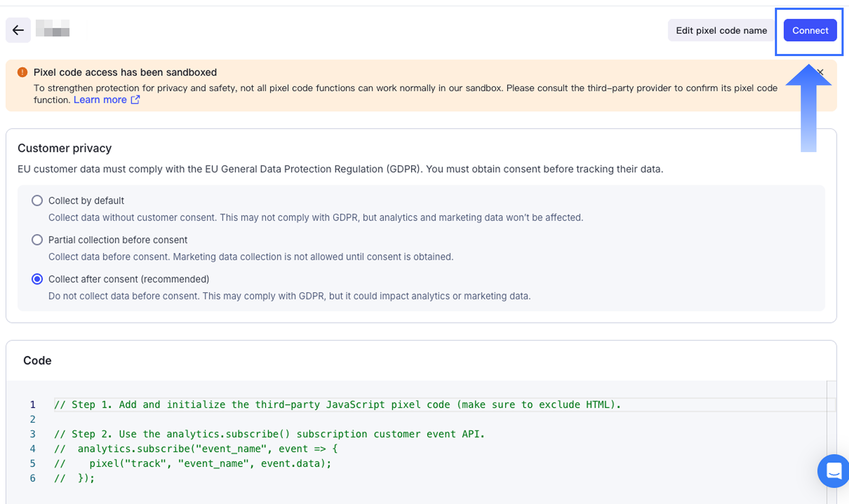
Task: Click line number 6 in code gutter
Action: click(33, 478)
